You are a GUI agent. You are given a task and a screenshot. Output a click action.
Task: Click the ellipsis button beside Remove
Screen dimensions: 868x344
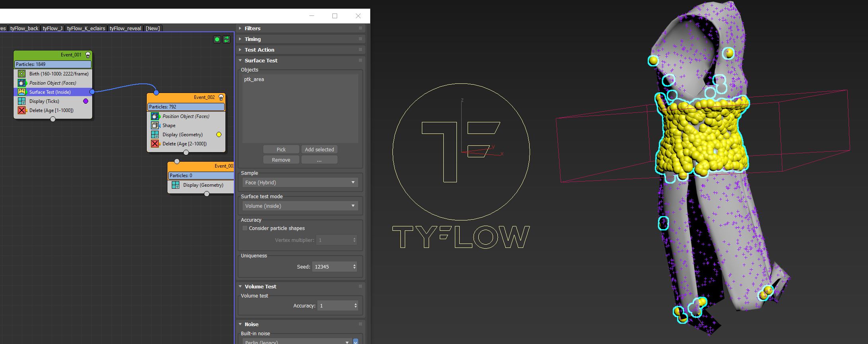319,160
